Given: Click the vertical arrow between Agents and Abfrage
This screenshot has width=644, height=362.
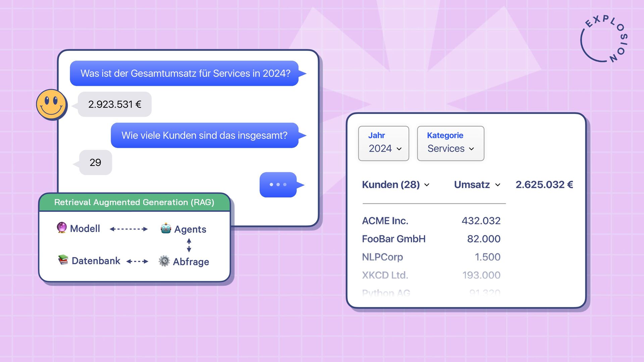Looking at the screenshot, I should (x=189, y=245).
